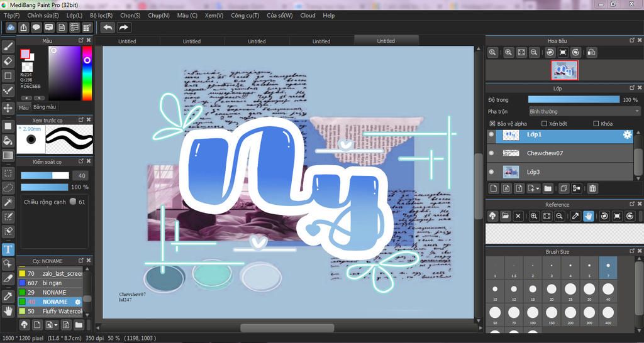
Task: Open the Lớp(L) menu
Action: point(74,15)
